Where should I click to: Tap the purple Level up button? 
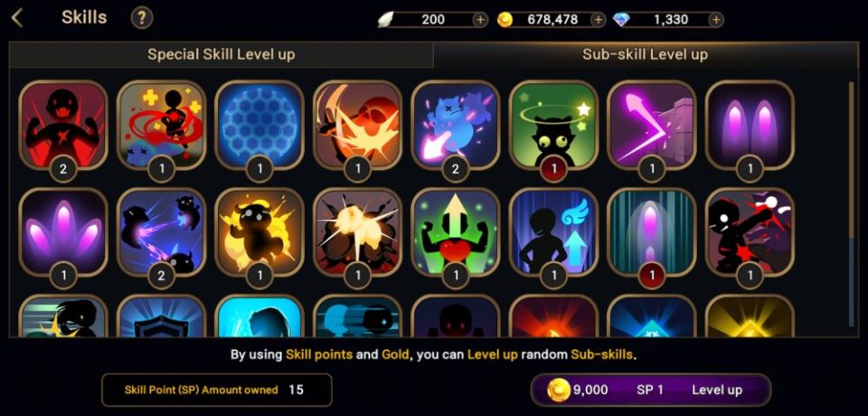[651, 390]
